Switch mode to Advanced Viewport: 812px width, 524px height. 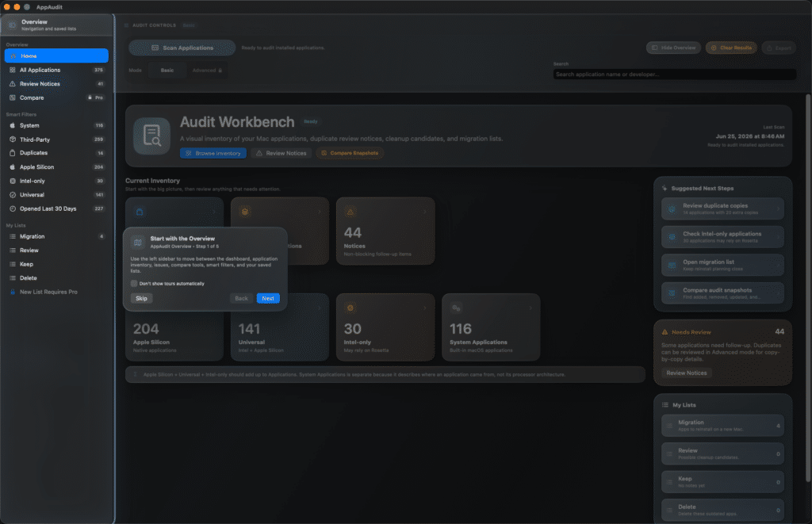[x=207, y=71]
